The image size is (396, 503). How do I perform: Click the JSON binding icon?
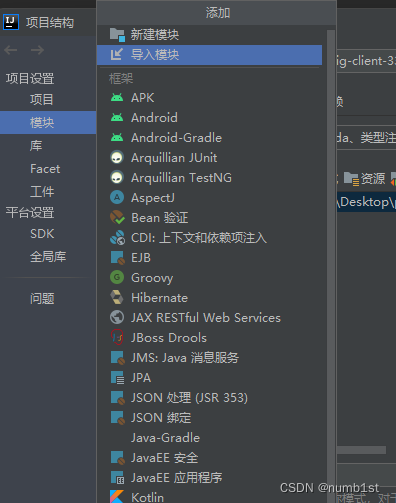(117, 418)
